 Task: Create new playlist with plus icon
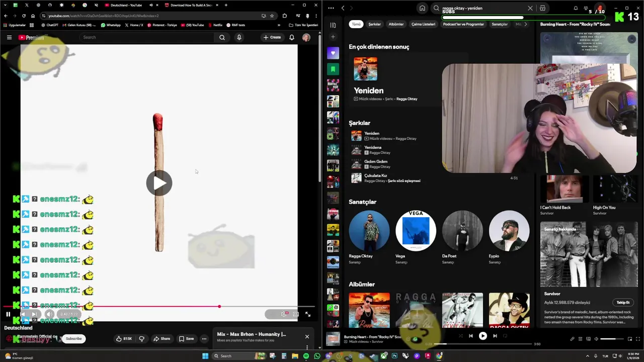[x=333, y=37]
